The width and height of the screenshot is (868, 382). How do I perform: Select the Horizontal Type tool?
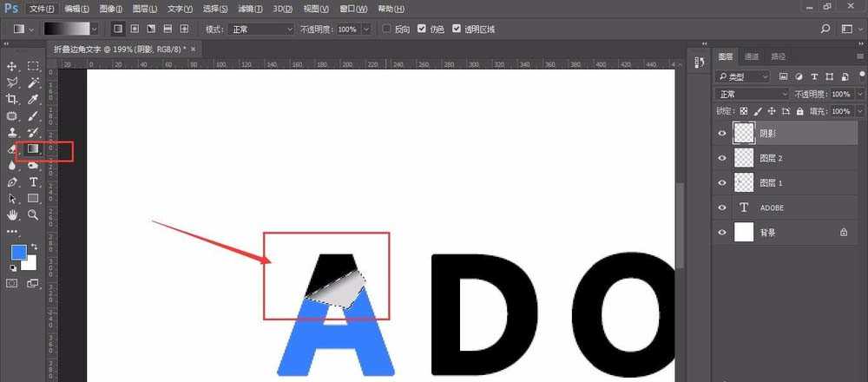(33, 181)
